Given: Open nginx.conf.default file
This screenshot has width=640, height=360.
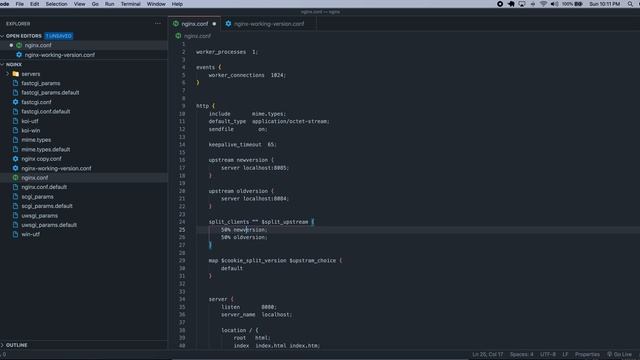Looking at the screenshot, I should pyautogui.click(x=44, y=187).
